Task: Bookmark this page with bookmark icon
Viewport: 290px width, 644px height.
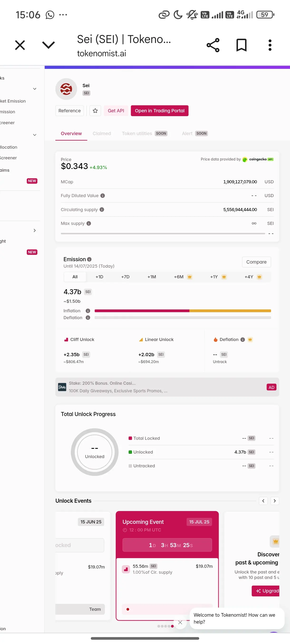Action: (242, 45)
